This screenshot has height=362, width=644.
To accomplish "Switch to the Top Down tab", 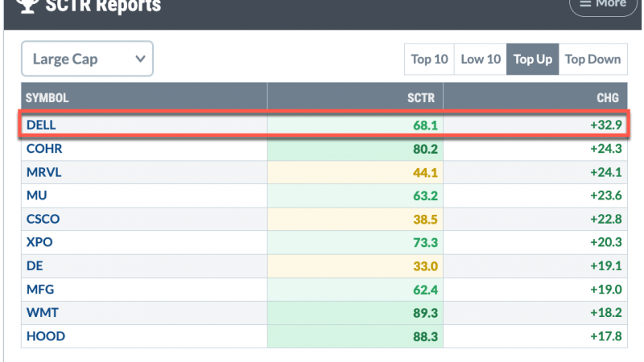I will click(592, 59).
